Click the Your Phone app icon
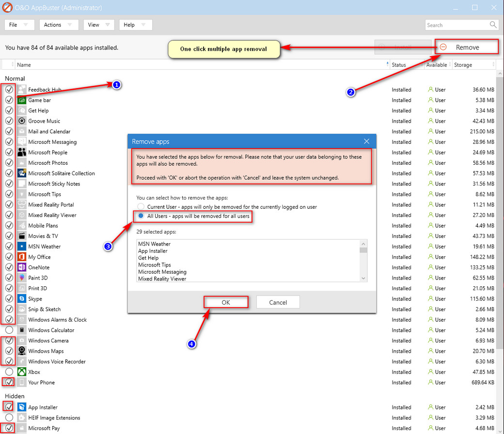Viewport: 504px width, 434px height. click(x=21, y=382)
